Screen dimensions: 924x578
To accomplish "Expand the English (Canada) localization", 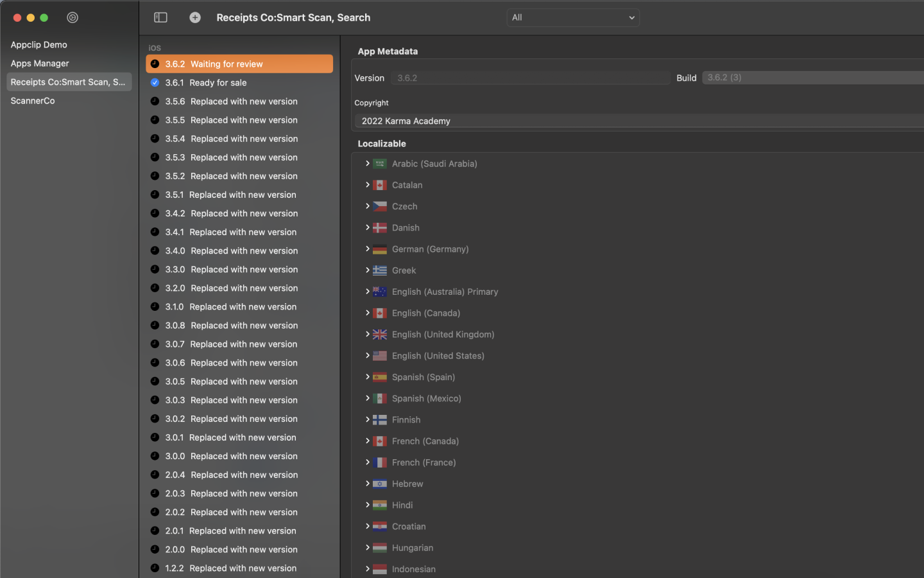I will coord(368,313).
